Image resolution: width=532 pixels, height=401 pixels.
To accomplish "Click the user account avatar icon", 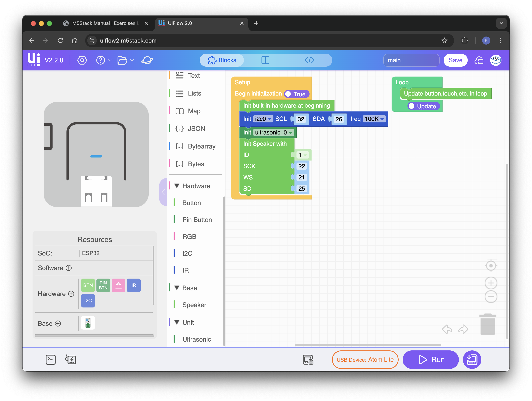I will coord(496,60).
